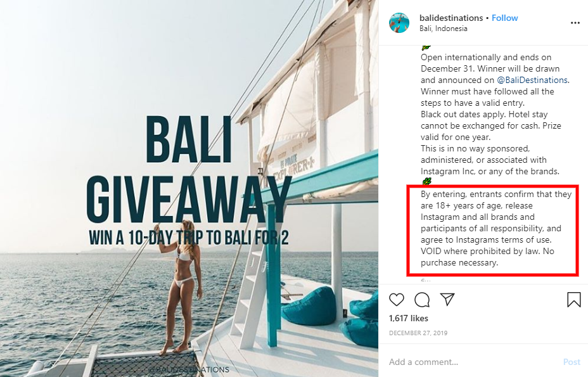
Task: Click balidestinations profile avatar
Action: (x=399, y=23)
